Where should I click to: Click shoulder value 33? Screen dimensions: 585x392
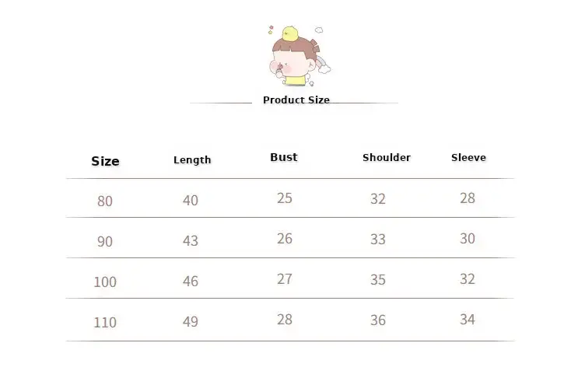pyautogui.click(x=377, y=239)
